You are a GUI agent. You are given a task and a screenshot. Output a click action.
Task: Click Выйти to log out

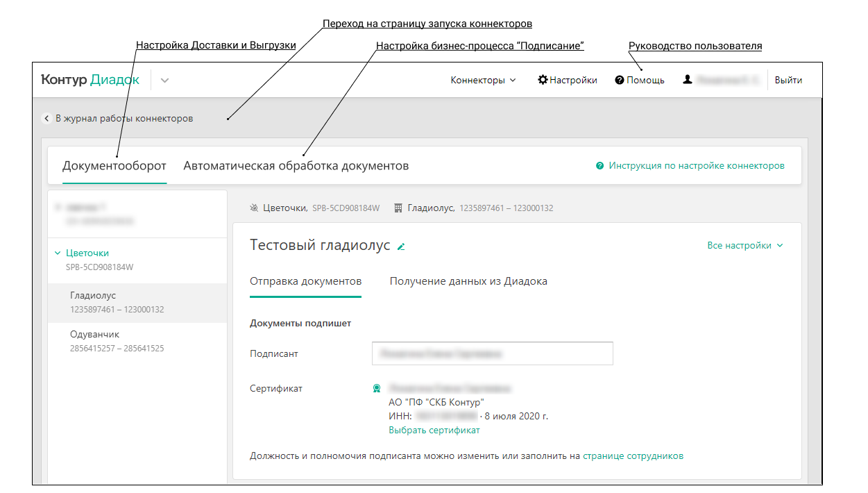click(788, 80)
